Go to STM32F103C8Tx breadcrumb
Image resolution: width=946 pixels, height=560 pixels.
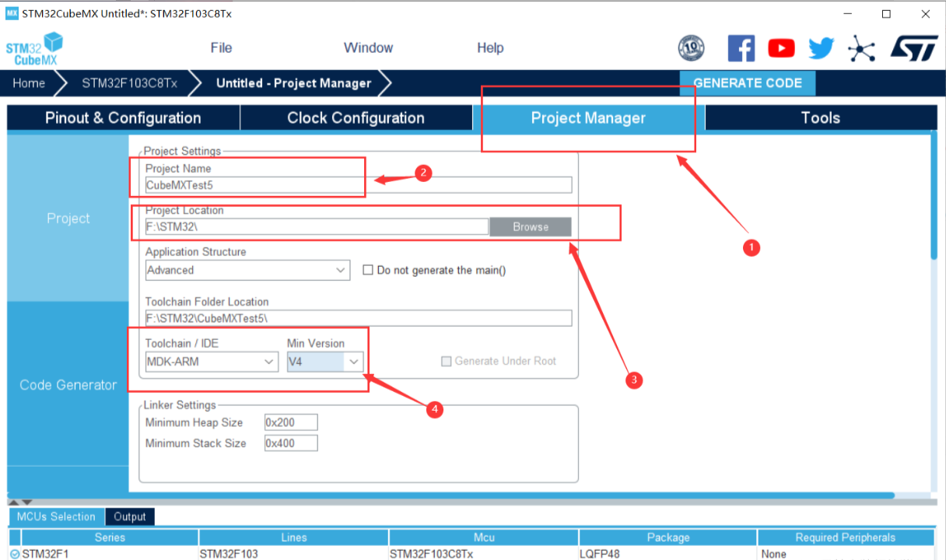pyautogui.click(x=130, y=83)
